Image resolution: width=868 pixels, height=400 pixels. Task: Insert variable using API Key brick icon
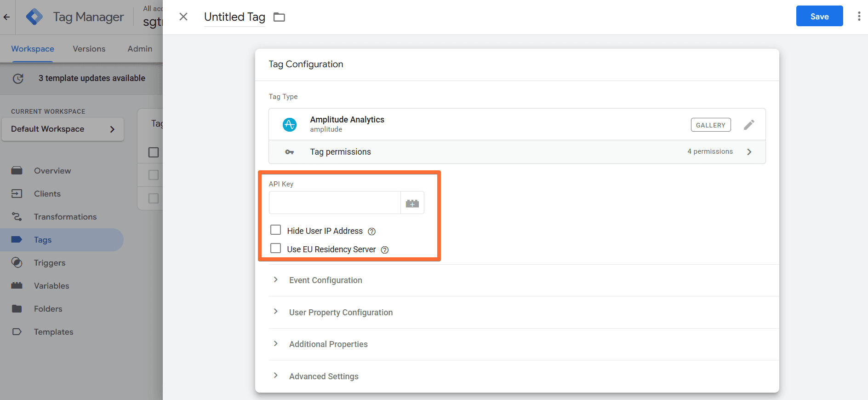pyautogui.click(x=412, y=203)
